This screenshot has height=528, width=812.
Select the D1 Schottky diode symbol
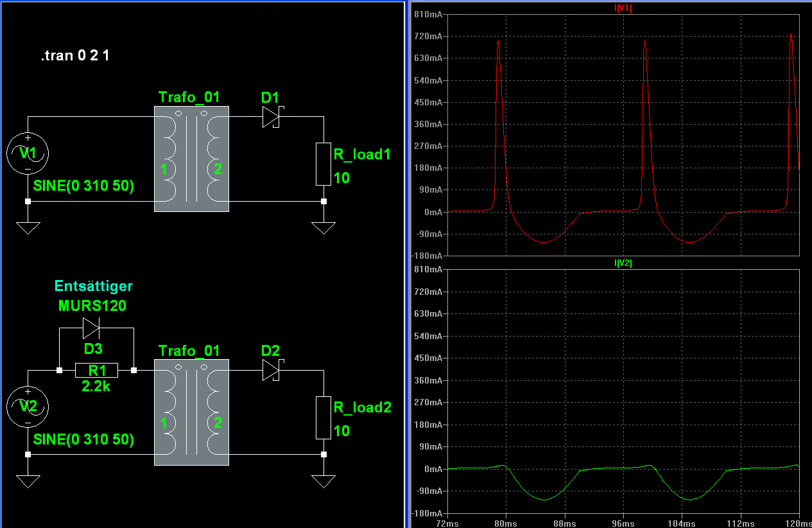click(x=272, y=117)
